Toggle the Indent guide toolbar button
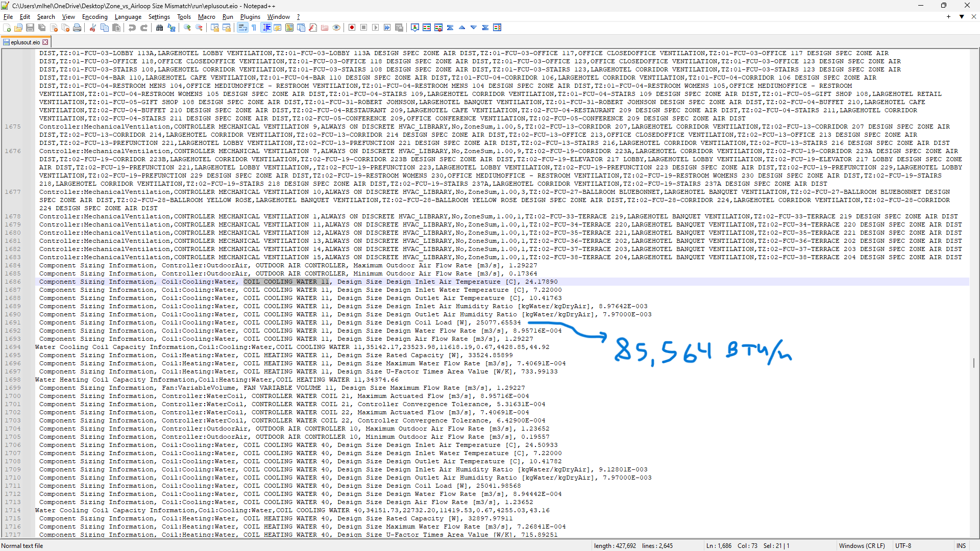This screenshot has width=980, height=551. (266, 28)
